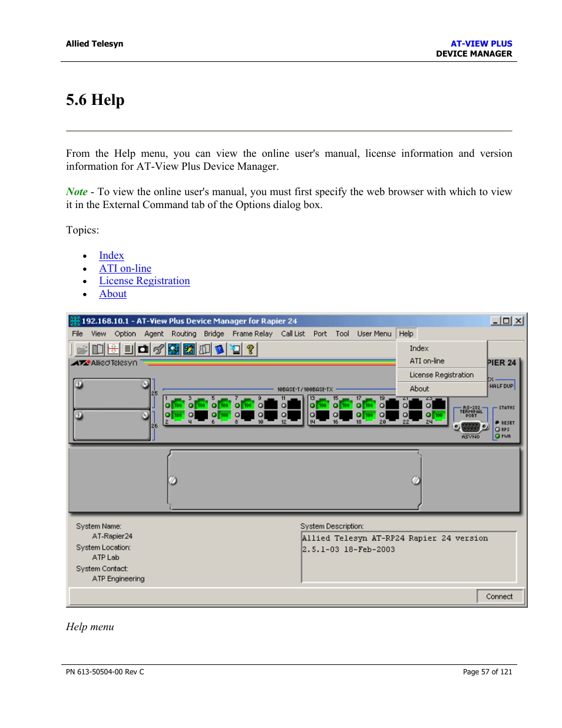Screen dimensions: 562x728
Task: Open the File menu
Action: pos(77,334)
